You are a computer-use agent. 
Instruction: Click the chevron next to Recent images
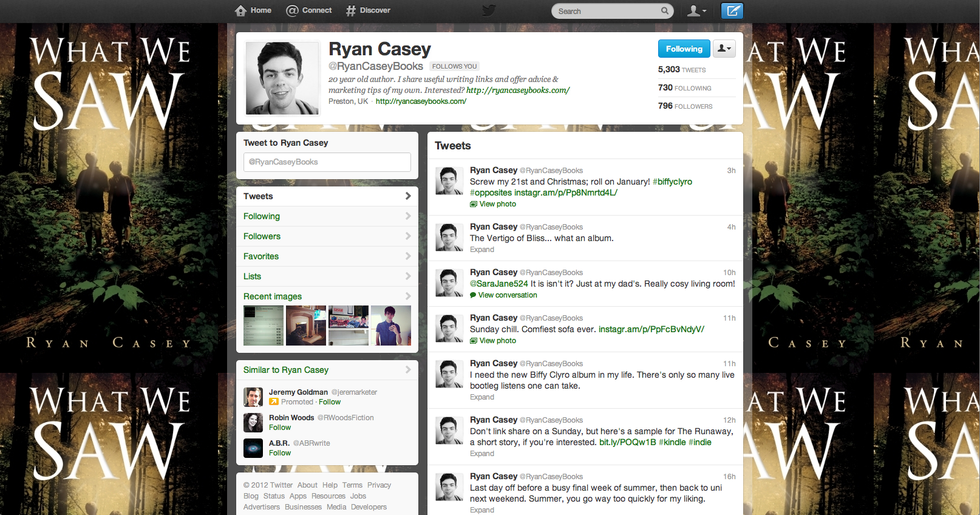coord(408,296)
